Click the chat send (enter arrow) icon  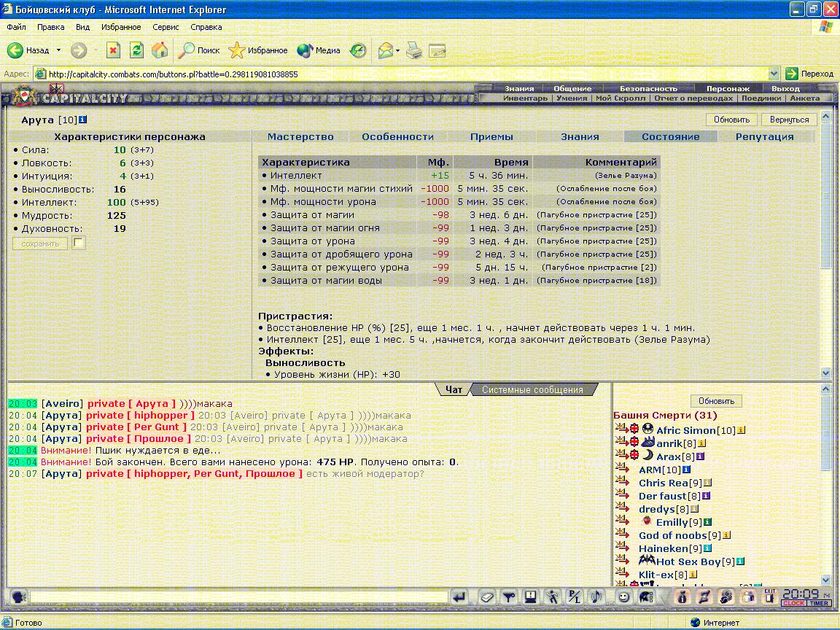click(x=459, y=596)
